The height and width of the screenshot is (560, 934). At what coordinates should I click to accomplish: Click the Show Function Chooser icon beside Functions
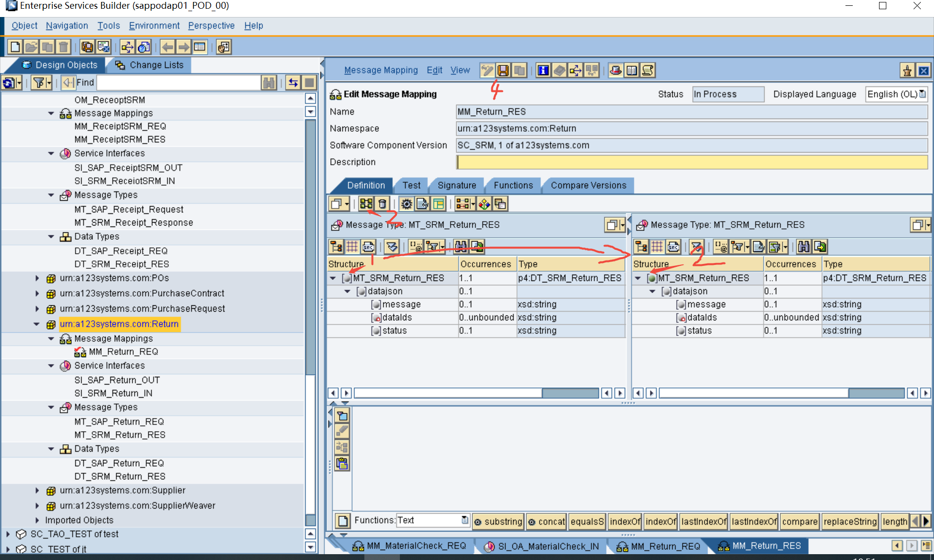click(343, 521)
